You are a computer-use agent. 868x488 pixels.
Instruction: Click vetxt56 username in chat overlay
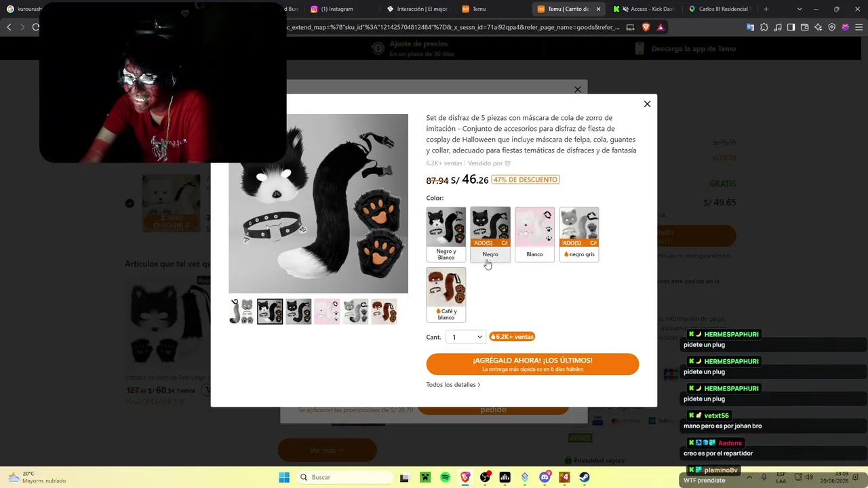click(x=716, y=415)
